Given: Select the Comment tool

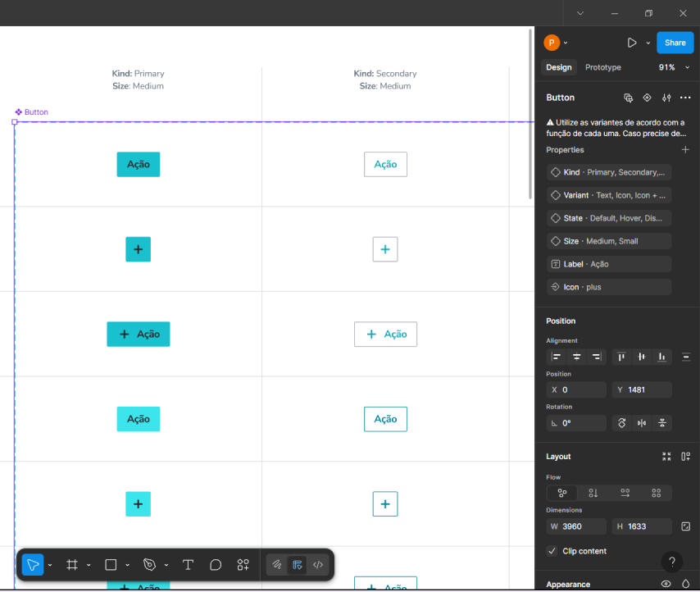Looking at the screenshot, I should point(216,565).
